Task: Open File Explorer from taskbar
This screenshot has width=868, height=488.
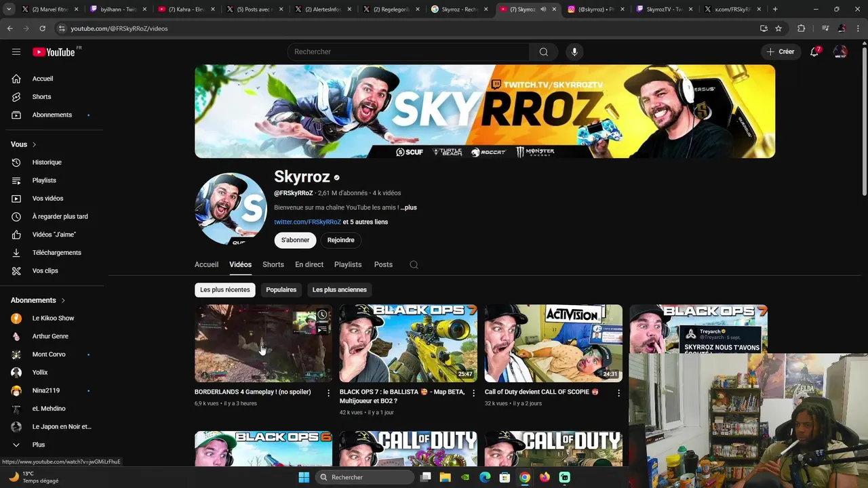Action: click(x=445, y=477)
